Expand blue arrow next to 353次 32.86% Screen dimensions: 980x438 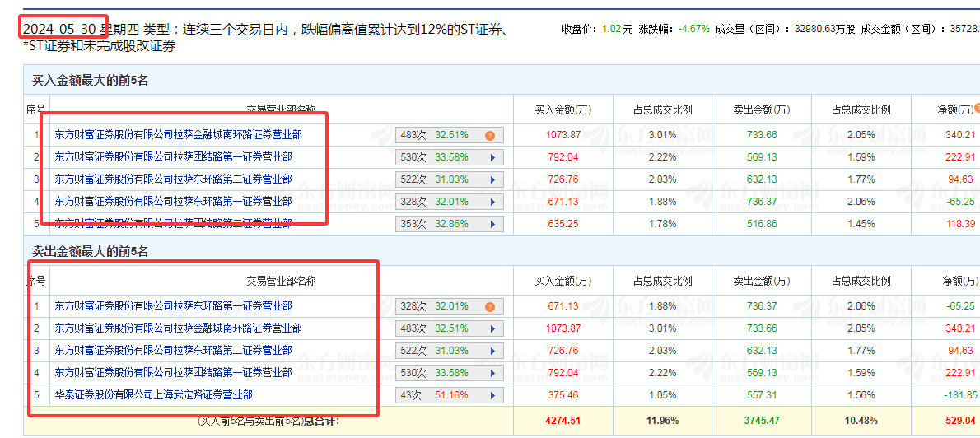tap(492, 224)
